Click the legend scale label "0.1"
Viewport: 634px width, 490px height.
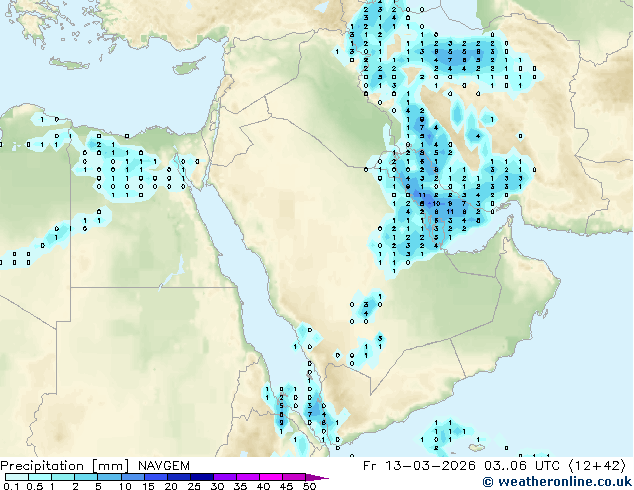(11, 486)
